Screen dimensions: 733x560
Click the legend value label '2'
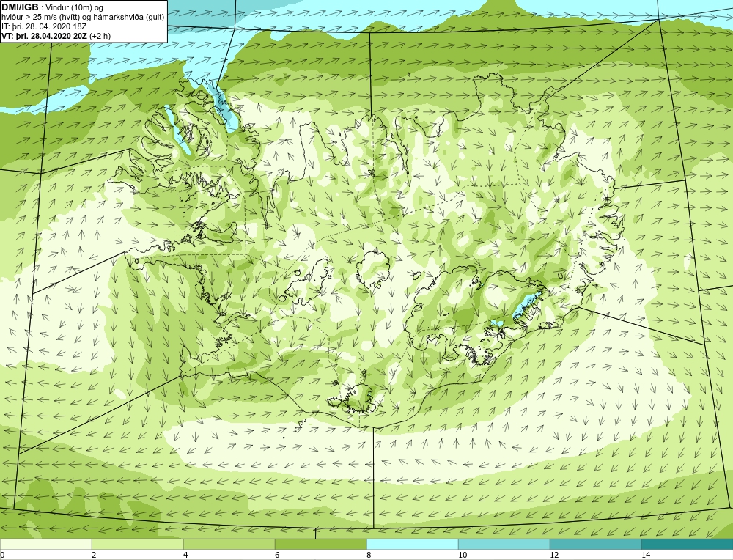pos(94,555)
